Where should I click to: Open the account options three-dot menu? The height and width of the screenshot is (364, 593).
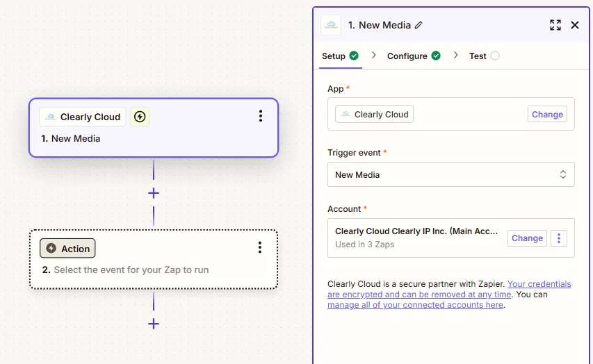[559, 238]
